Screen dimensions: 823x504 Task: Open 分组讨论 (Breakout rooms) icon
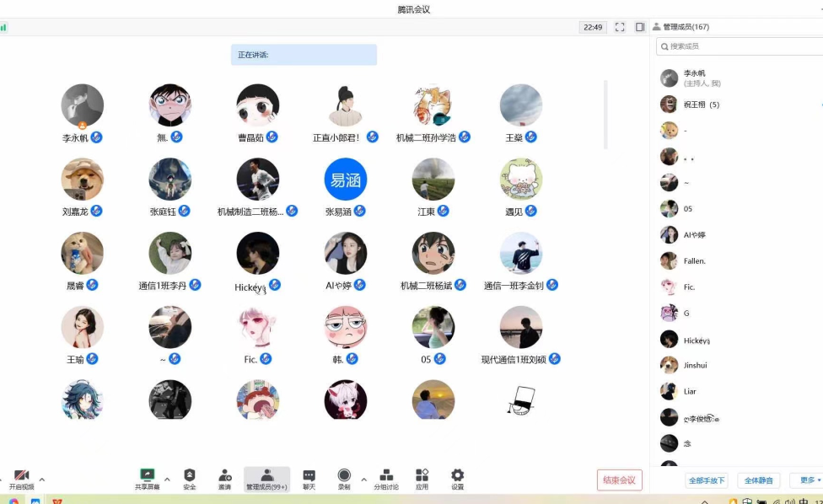386,478
